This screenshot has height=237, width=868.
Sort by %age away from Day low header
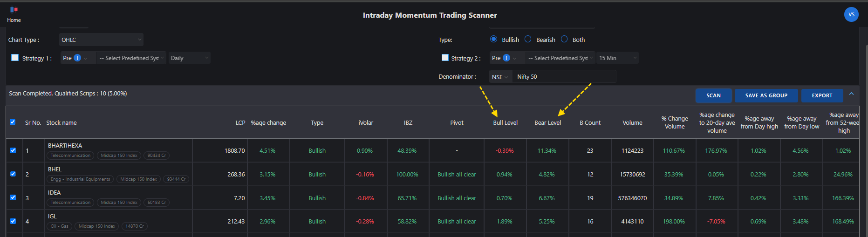coord(802,122)
